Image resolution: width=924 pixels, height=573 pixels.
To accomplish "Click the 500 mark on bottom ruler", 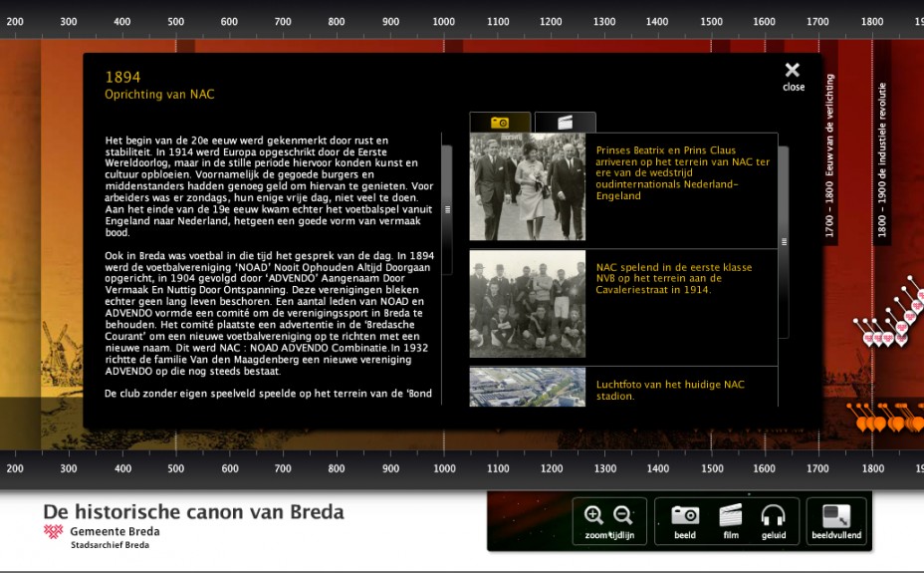I will [x=175, y=468].
